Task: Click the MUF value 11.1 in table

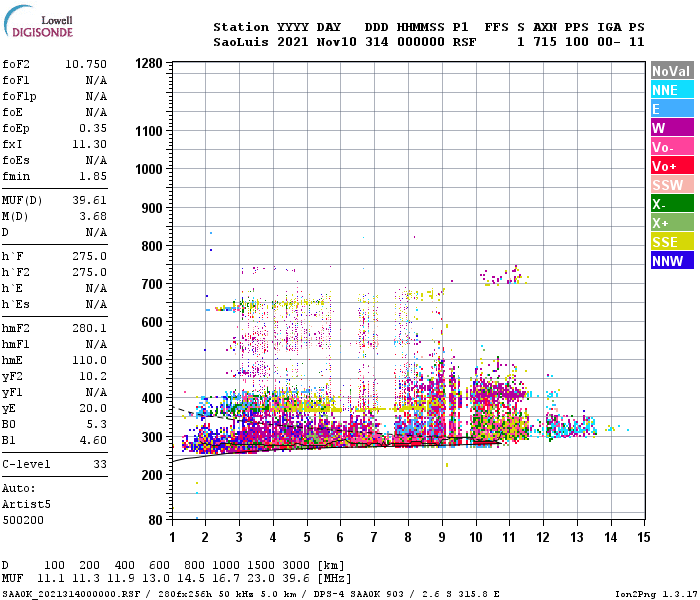Action: [50, 579]
